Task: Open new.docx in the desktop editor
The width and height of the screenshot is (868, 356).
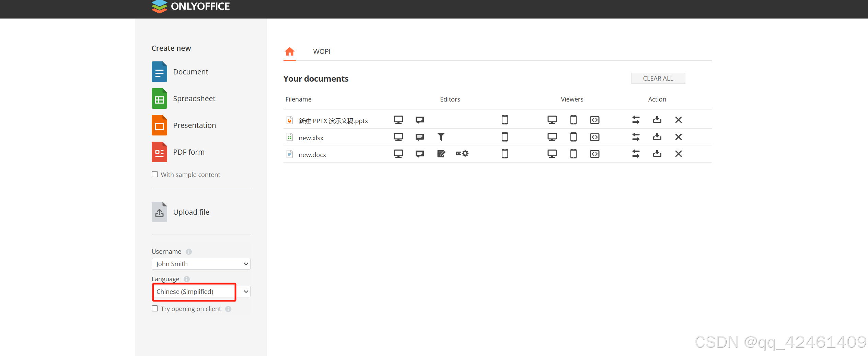Action: (398, 154)
